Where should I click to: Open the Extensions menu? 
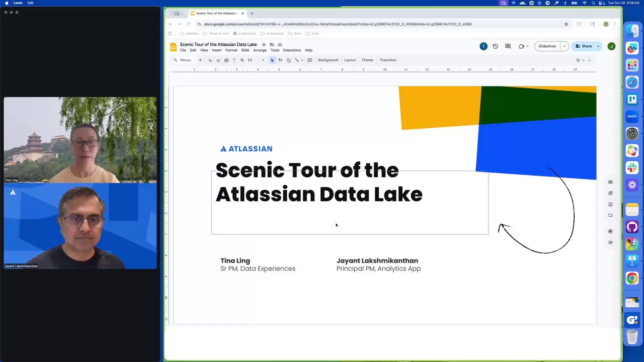click(x=292, y=50)
